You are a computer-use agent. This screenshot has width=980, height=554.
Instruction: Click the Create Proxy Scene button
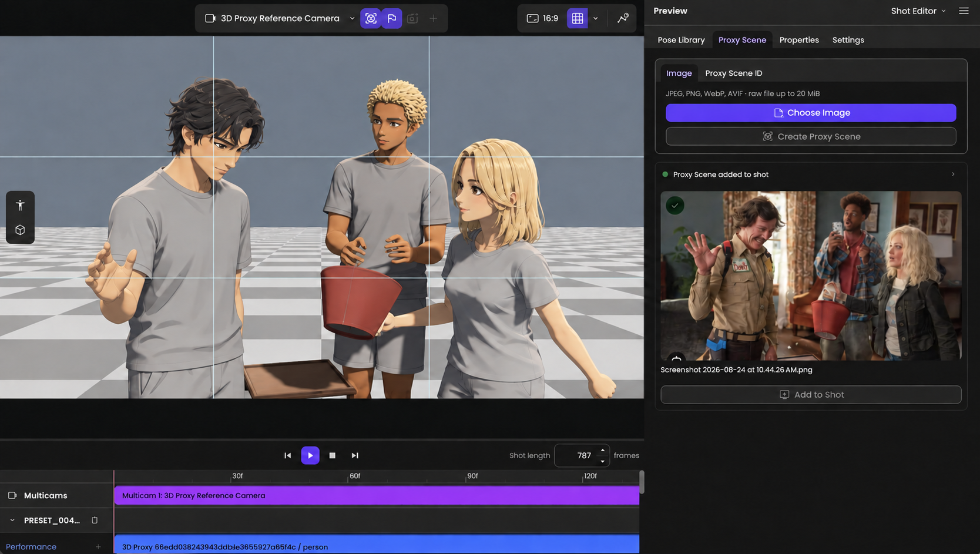point(811,136)
